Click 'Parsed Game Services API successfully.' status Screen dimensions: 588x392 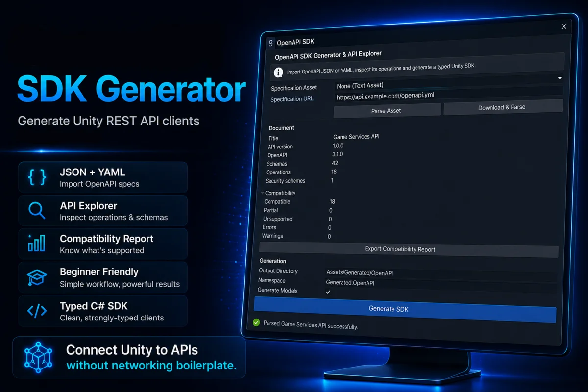311,325
